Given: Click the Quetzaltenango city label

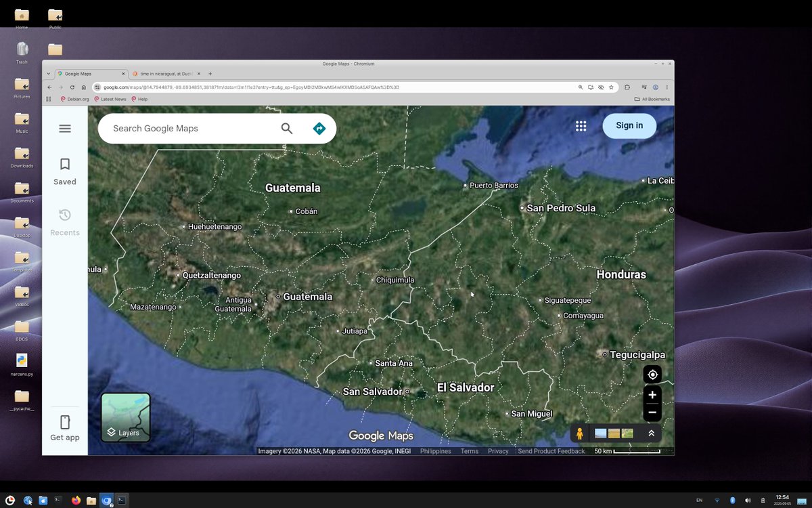Looking at the screenshot, I should tap(212, 276).
